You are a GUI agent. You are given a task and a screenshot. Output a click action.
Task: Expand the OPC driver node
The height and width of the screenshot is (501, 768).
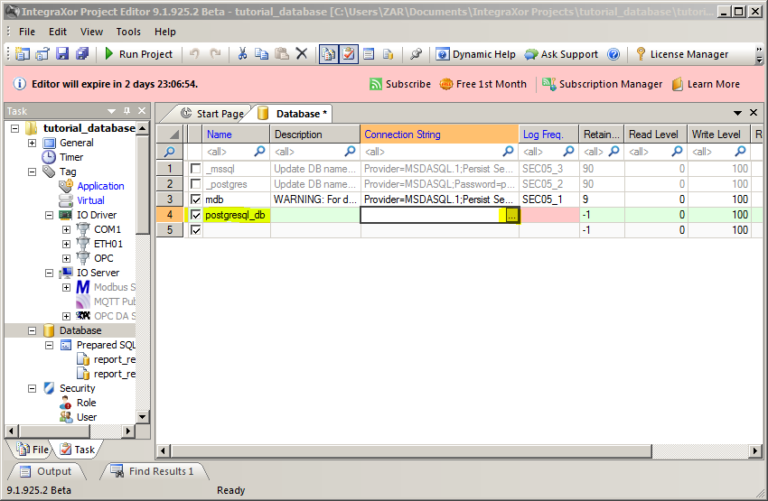[66, 259]
